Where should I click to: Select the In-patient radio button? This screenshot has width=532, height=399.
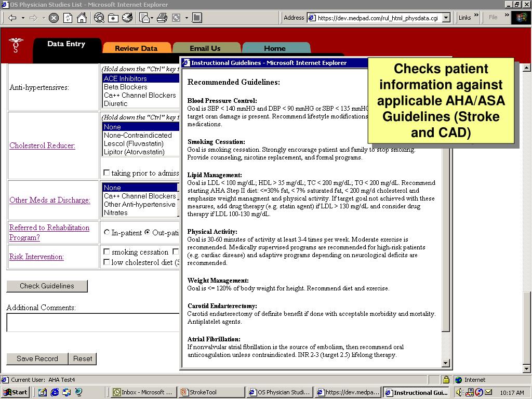coord(107,232)
